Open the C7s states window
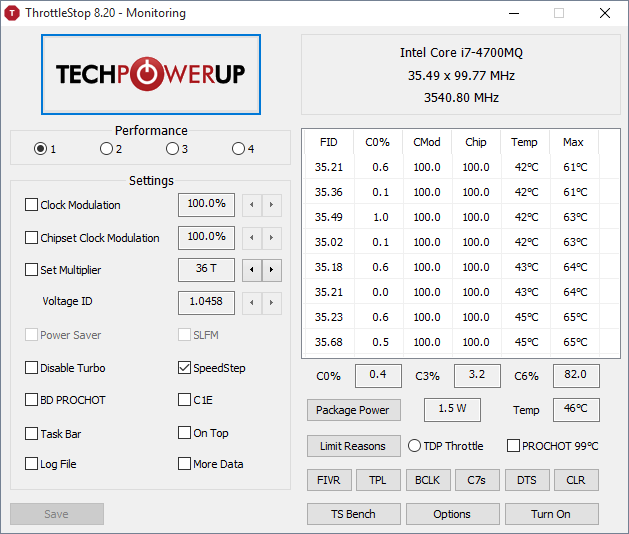The width and height of the screenshot is (629, 534). (x=477, y=480)
